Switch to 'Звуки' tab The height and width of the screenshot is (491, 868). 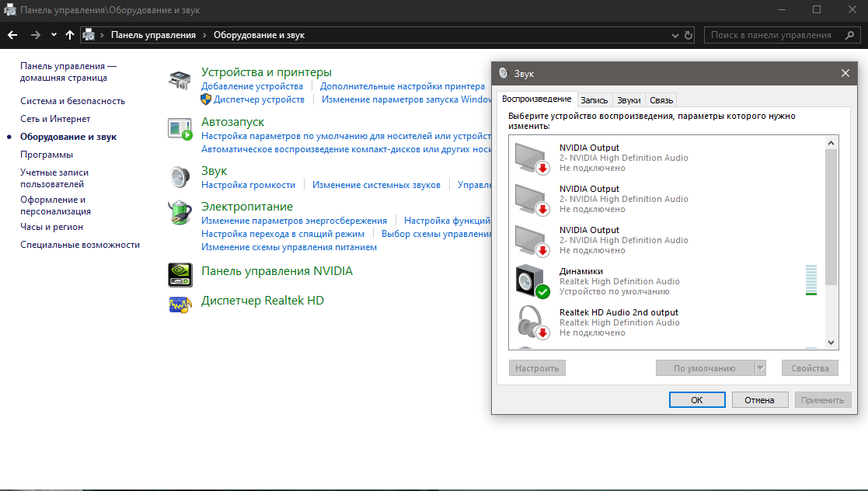click(x=629, y=100)
